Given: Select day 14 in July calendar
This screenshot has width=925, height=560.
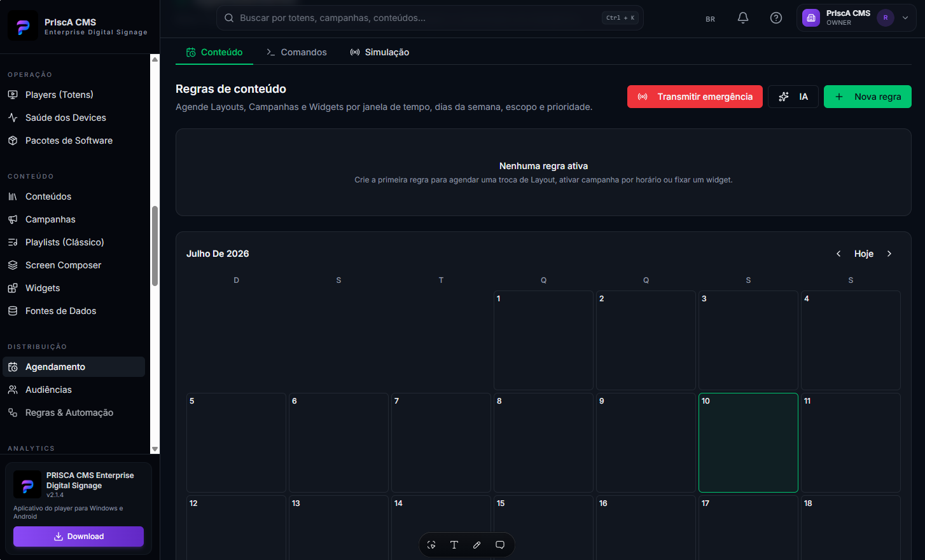Looking at the screenshot, I should pos(441,528).
